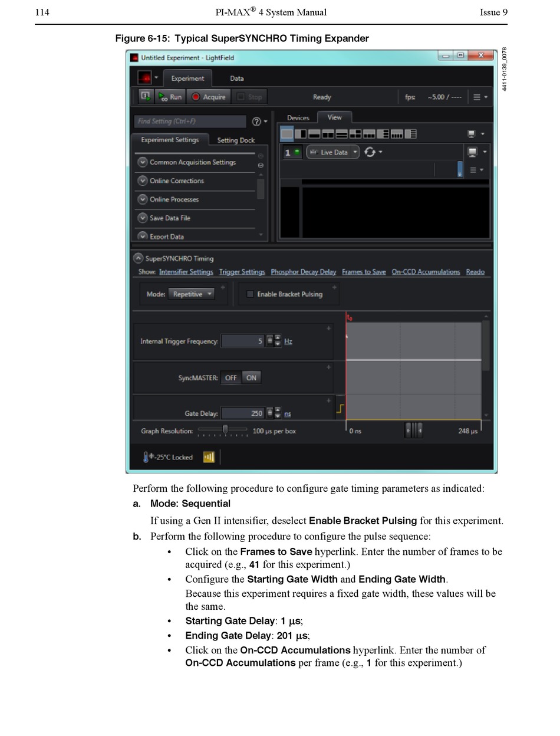Select the two-column split layout icon
Image resolution: width=560 pixels, height=736 pixels.
(300, 134)
